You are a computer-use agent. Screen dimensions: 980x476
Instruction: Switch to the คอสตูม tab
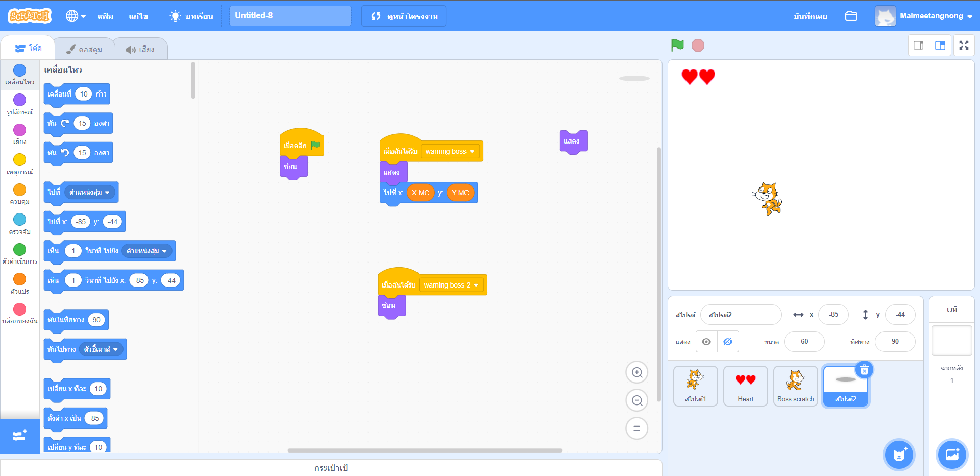pos(84,49)
